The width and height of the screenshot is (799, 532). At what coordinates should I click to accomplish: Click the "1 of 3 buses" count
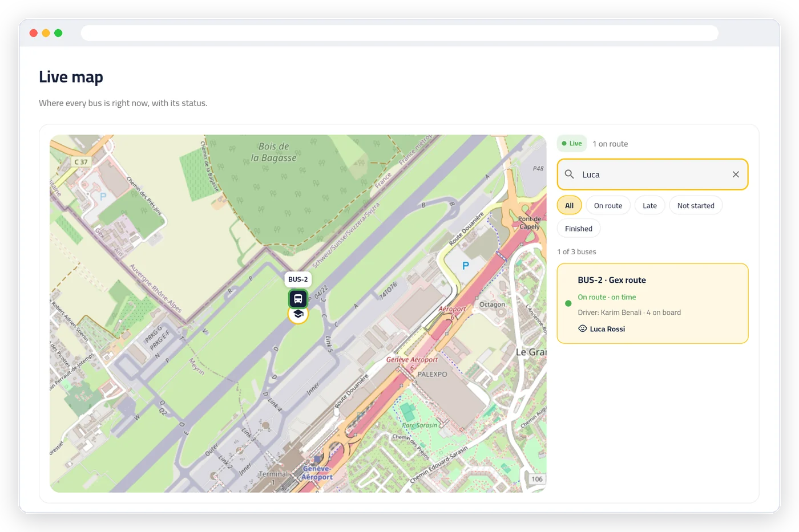pos(576,251)
